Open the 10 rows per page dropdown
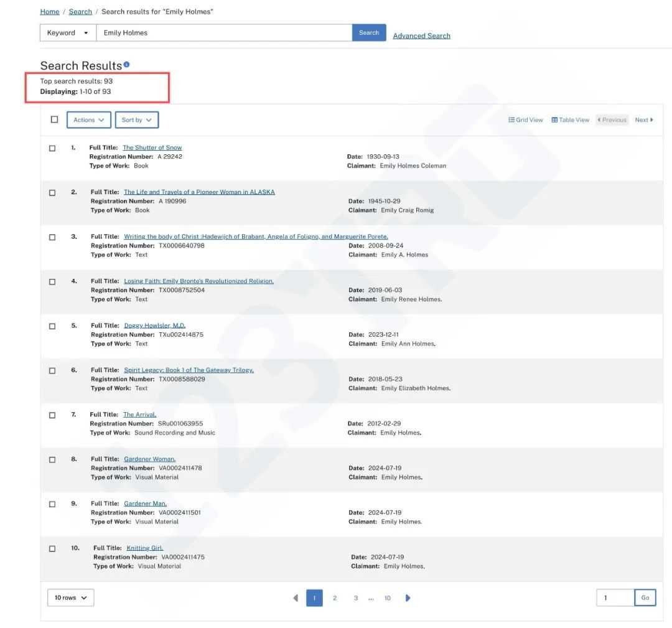Image resolution: width=672 pixels, height=628 pixels. click(x=71, y=598)
